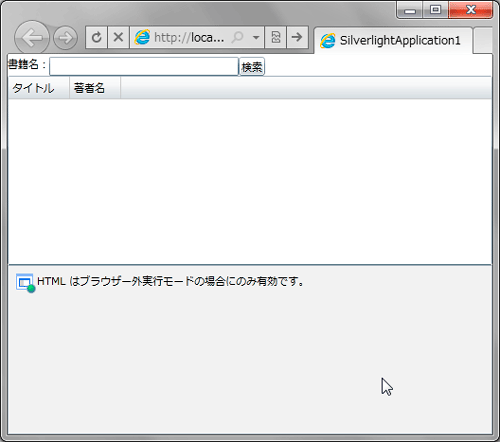Refresh the page with reload icon
The image size is (500, 442).
point(96,37)
